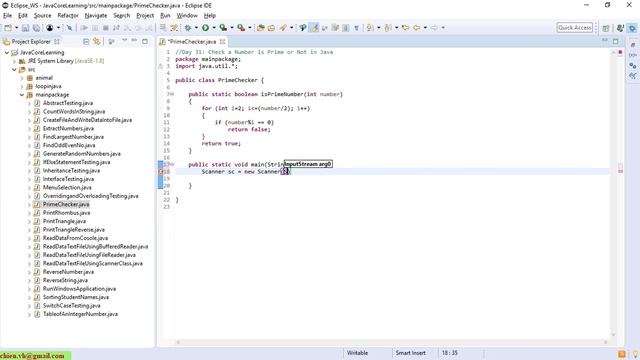Click the green Run toolbar button
640x360 pixels.
pyautogui.click(x=205, y=28)
